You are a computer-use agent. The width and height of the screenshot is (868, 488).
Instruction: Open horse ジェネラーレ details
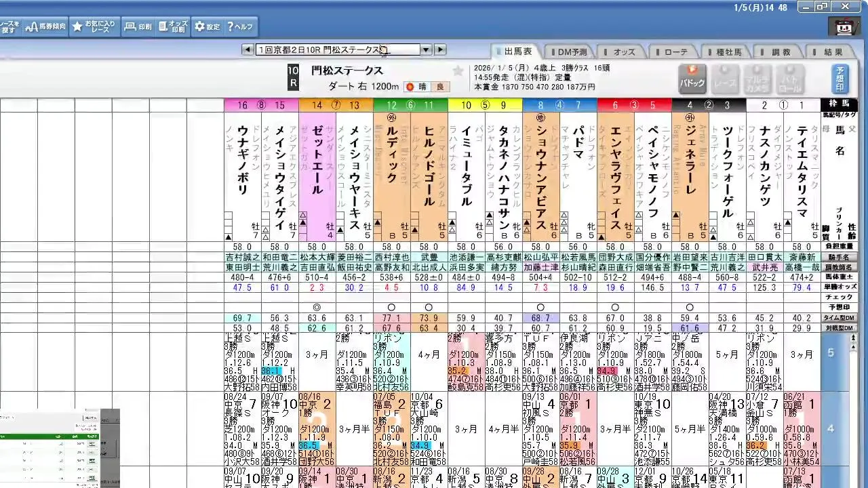[x=690, y=161]
